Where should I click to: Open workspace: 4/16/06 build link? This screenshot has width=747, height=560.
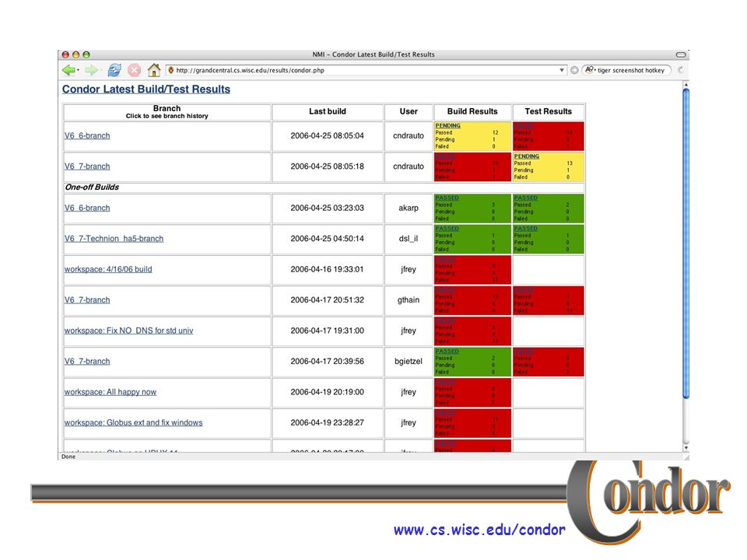click(108, 269)
